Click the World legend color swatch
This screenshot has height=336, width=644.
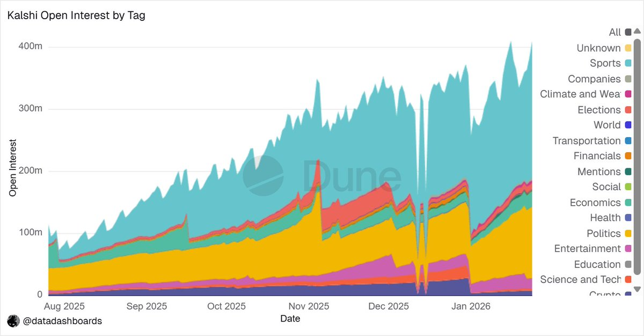pyautogui.click(x=628, y=125)
